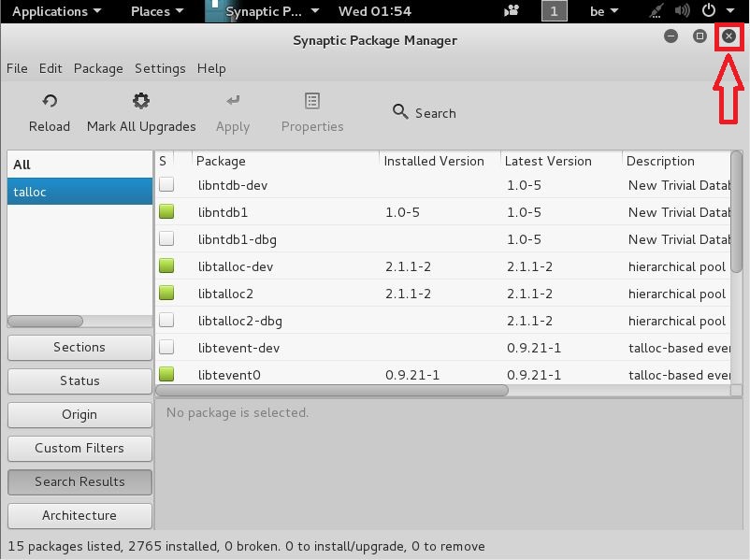
Task: Click the Reload toolbar icon
Action: click(x=50, y=101)
